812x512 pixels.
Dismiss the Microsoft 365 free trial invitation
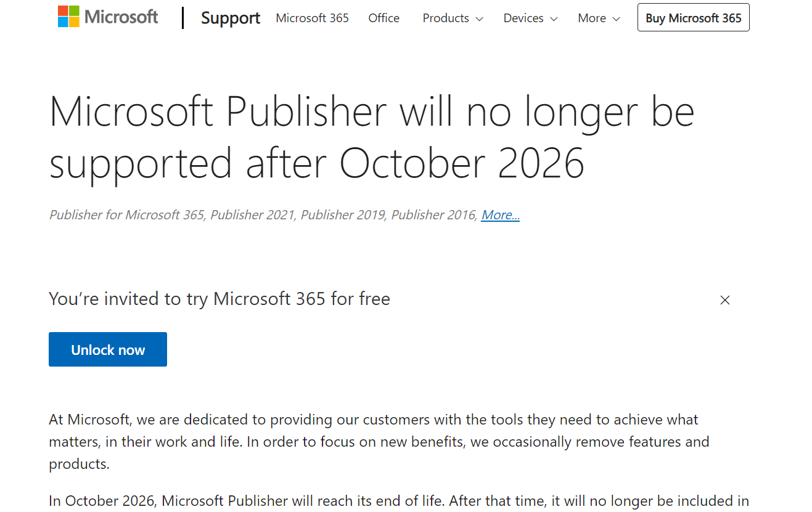point(725,300)
